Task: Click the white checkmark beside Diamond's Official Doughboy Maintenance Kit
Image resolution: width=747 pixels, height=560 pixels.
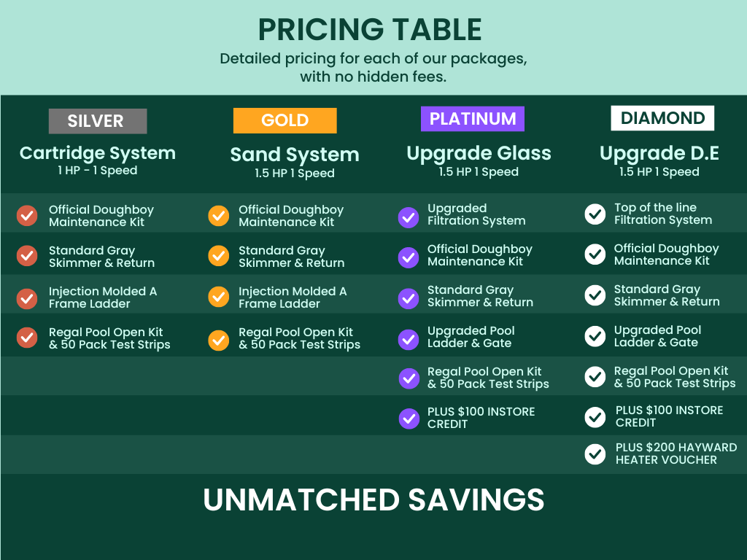Action: [595, 254]
